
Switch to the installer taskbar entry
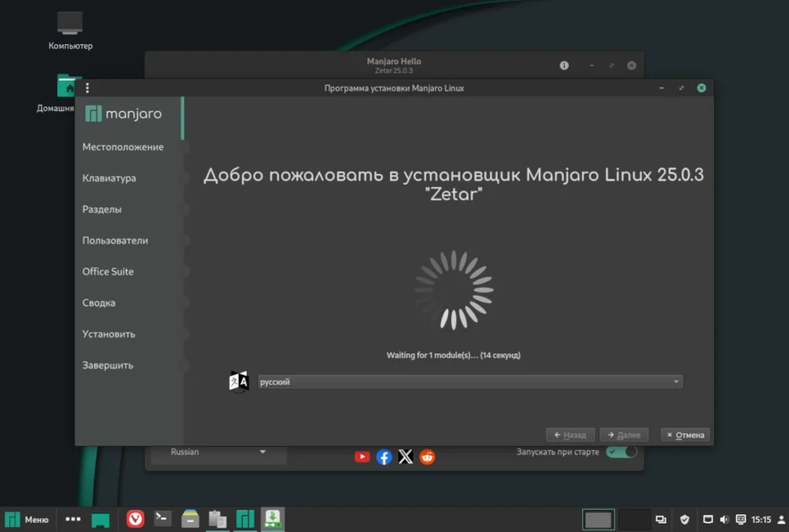tap(272, 519)
